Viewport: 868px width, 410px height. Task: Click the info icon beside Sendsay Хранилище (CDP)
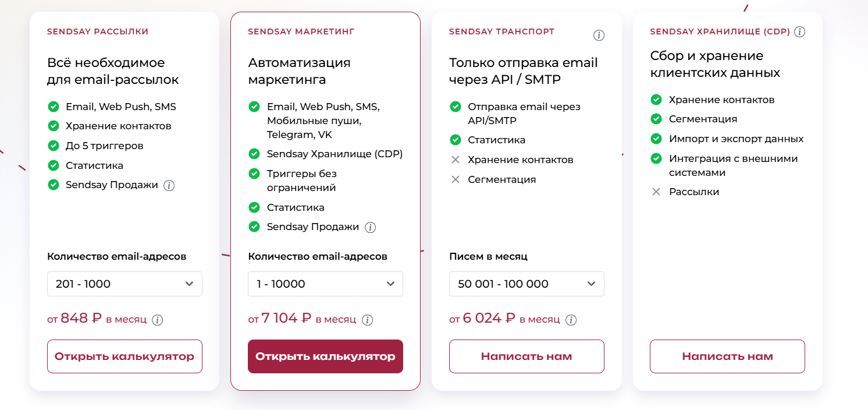(801, 32)
